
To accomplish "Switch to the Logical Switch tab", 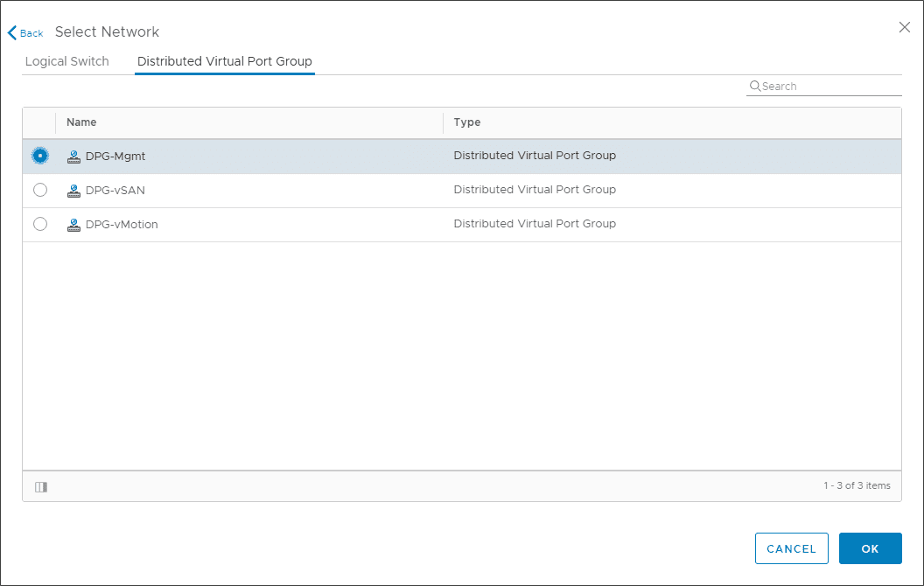I will pyautogui.click(x=66, y=61).
